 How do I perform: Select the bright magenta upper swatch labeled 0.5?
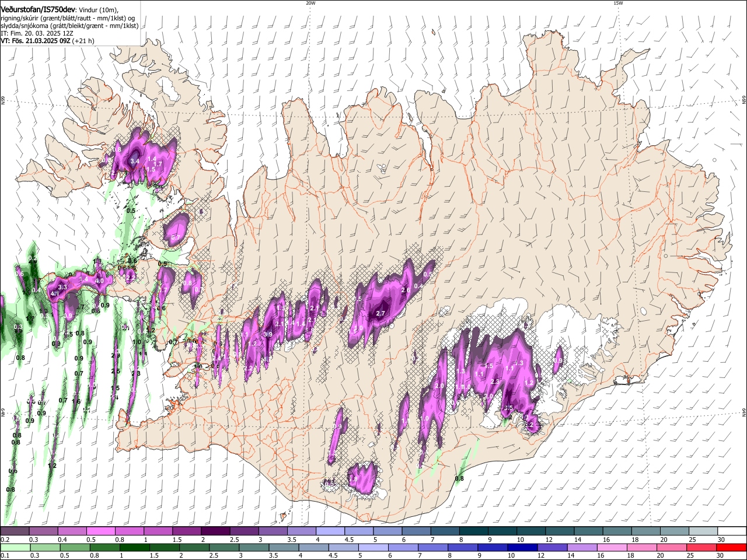pyautogui.click(x=100, y=531)
